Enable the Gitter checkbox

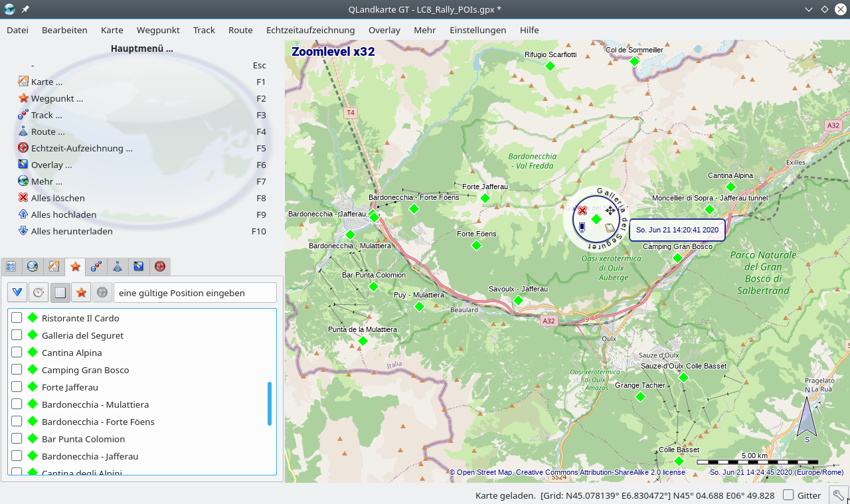click(788, 495)
